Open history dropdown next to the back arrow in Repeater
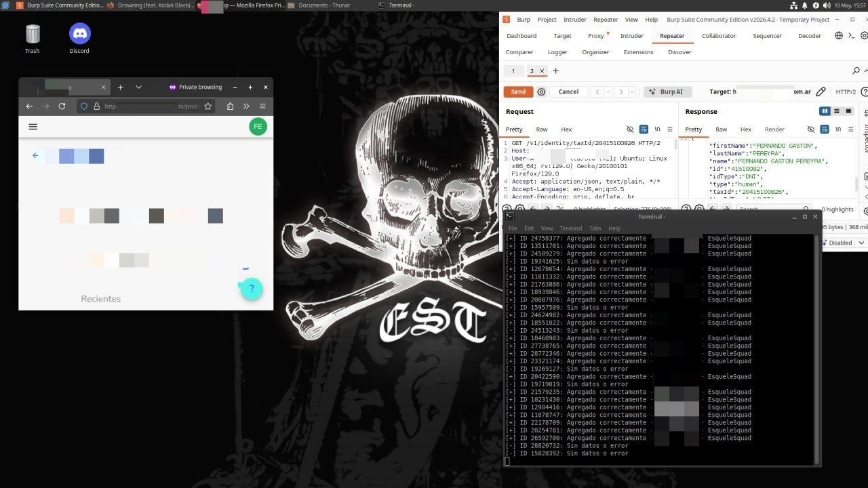This screenshot has width=868, height=488. pos(608,91)
